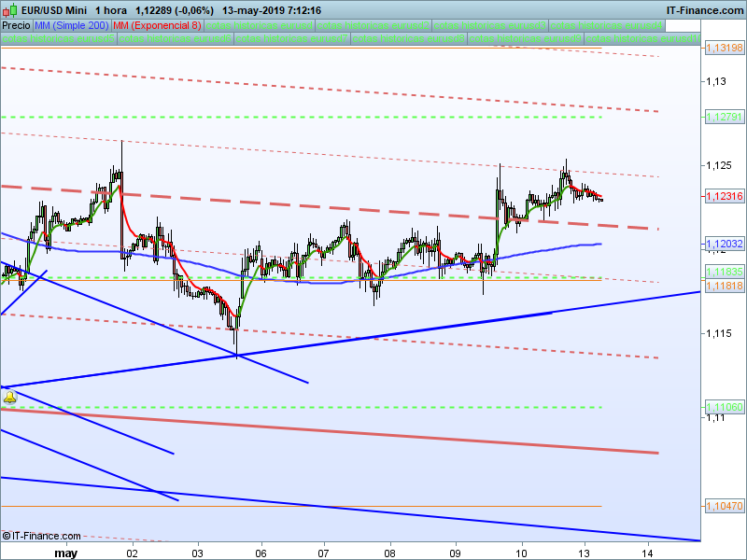
Task: Click the green 1,12791 price level tag
Action: click(x=725, y=118)
